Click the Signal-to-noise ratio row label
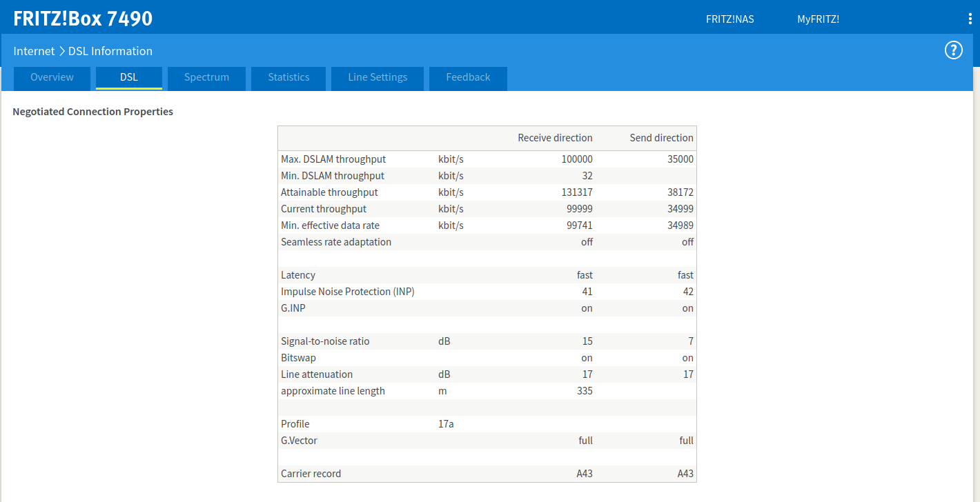The image size is (980, 502). (325, 341)
